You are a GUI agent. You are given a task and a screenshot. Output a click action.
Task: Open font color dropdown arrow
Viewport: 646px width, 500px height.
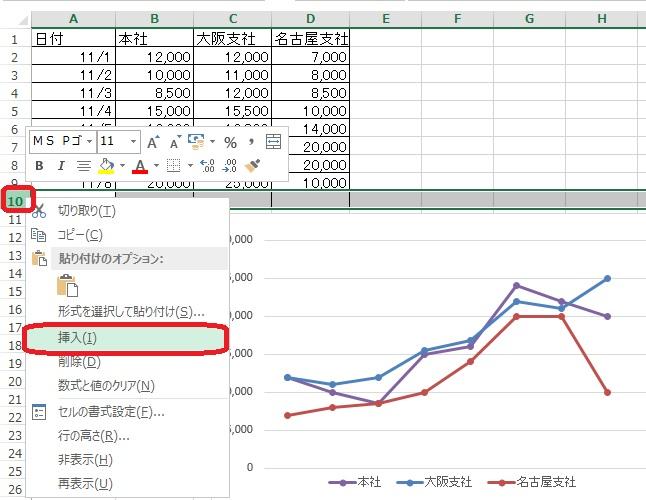coord(156,166)
